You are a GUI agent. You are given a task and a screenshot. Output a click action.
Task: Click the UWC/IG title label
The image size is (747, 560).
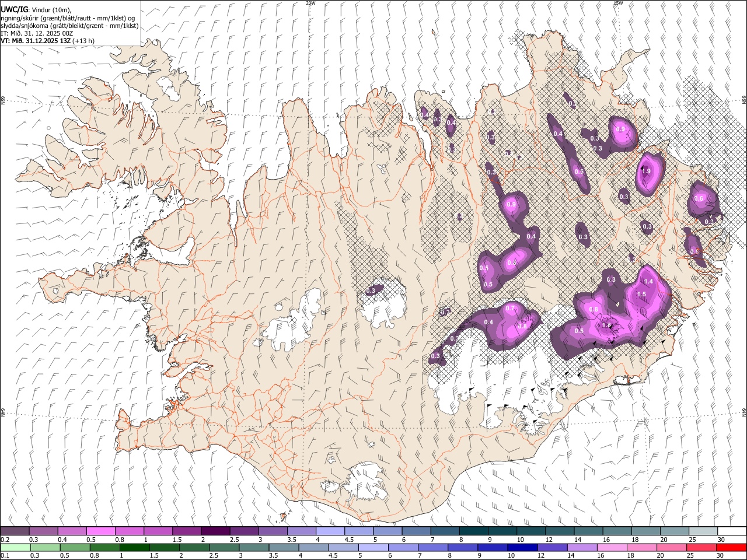pyautogui.click(x=14, y=9)
